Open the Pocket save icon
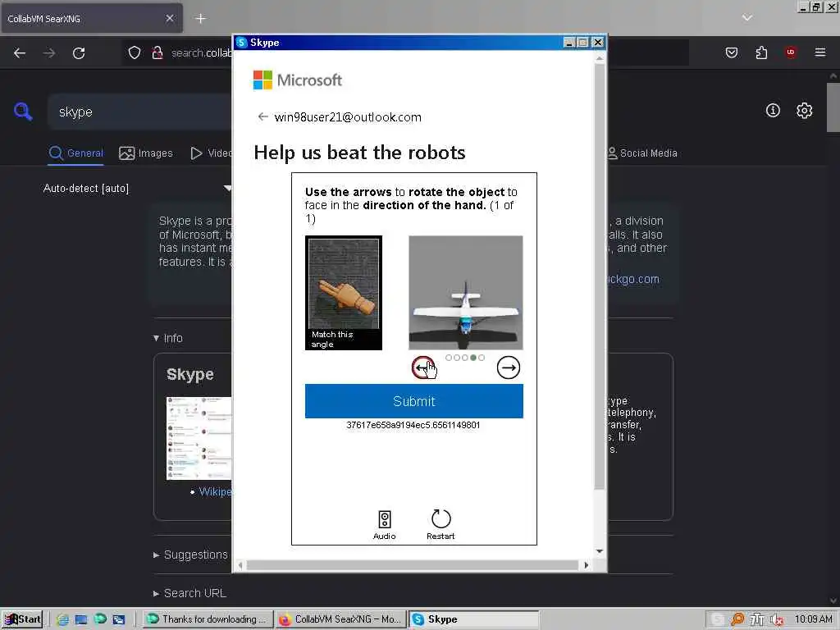The height and width of the screenshot is (630, 840). coord(731,52)
